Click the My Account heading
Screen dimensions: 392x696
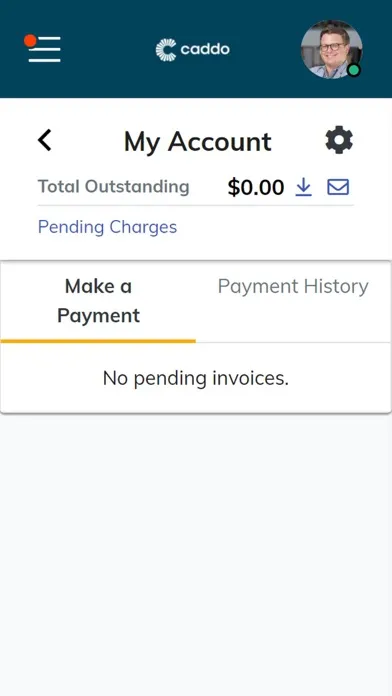click(198, 142)
